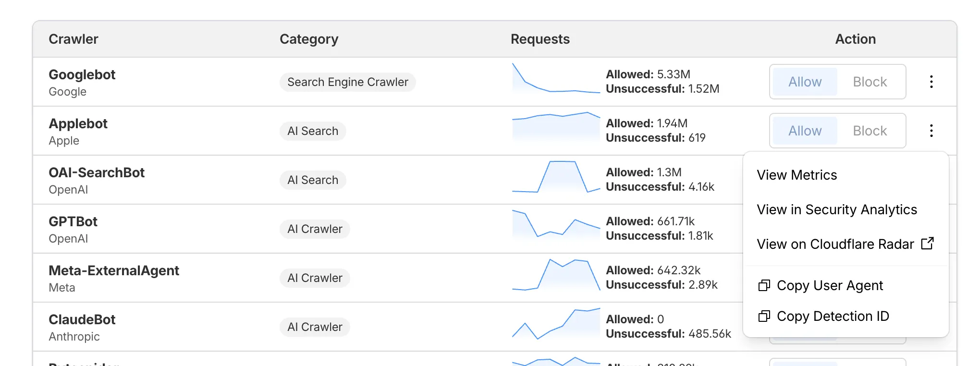Click Copy User Agent menu entry
This screenshot has height=366, width=980.
[x=830, y=285]
